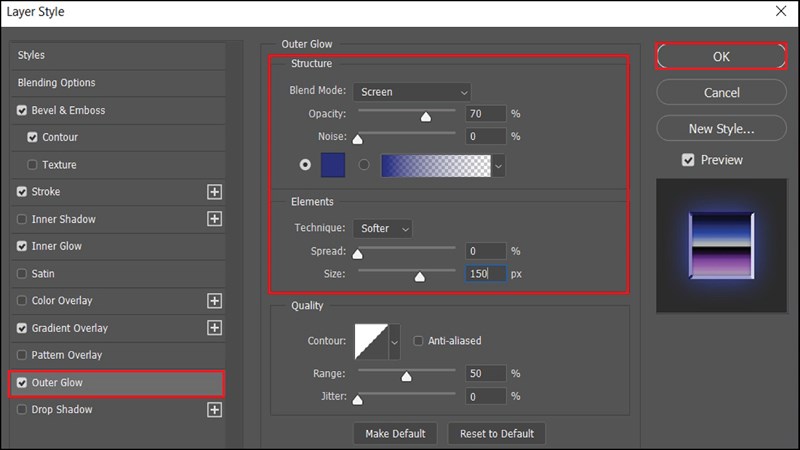The width and height of the screenshot is (800, 450).
Task: Toggle the Preview checkbox
Action: pos(688,160)
